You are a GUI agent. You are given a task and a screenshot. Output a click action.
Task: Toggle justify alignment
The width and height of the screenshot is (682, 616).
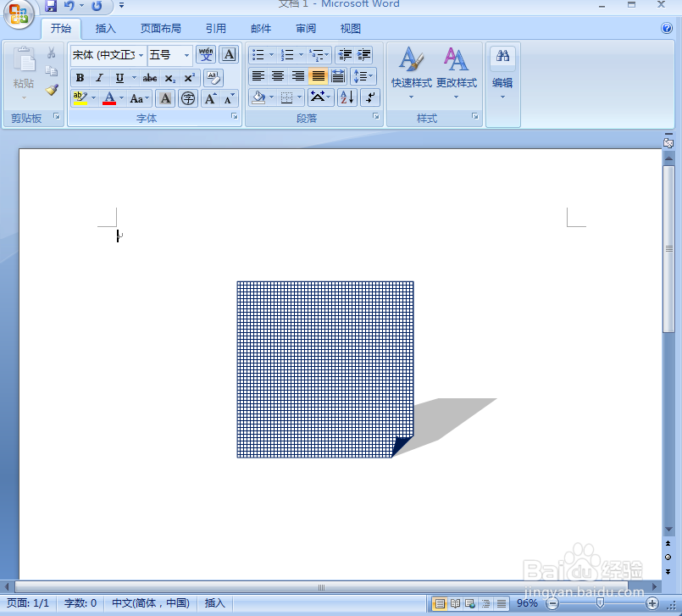point(318,76)
